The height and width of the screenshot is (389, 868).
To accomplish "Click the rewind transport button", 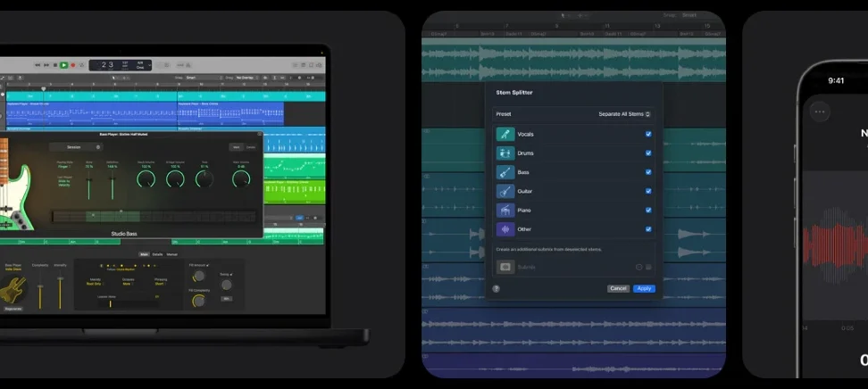I will point(38,65).
